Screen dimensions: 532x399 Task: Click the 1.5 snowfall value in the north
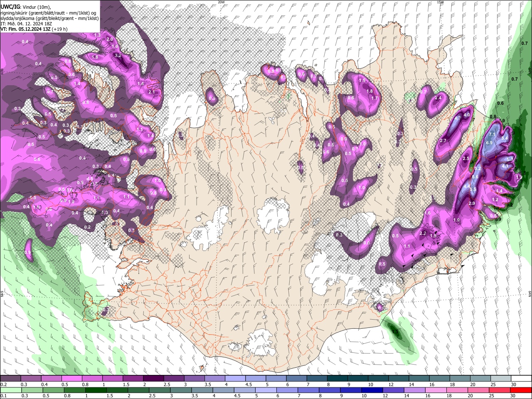tap(362, 81)
